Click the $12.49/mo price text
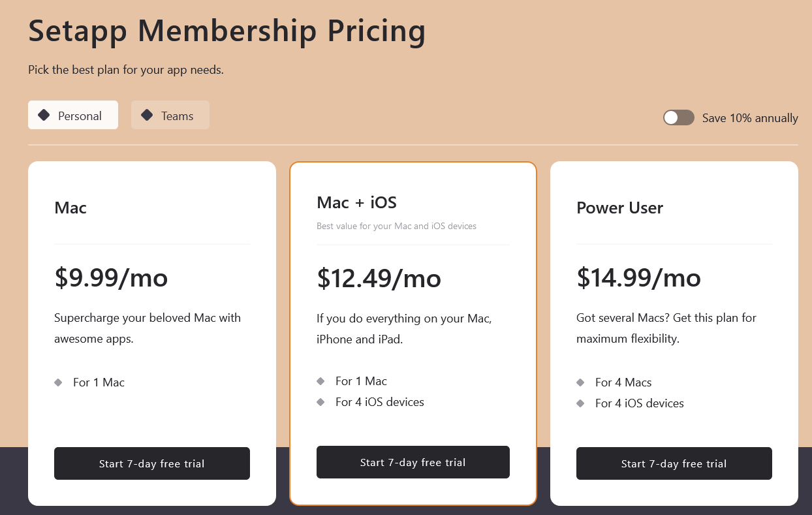The image size is (812, 515). point(379,279)
